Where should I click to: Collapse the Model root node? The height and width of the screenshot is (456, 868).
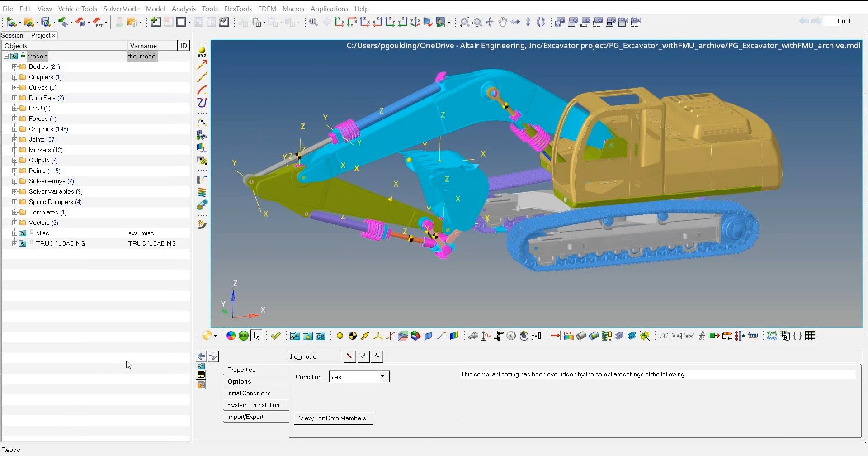pyautogui.click(x=6, y=56)
